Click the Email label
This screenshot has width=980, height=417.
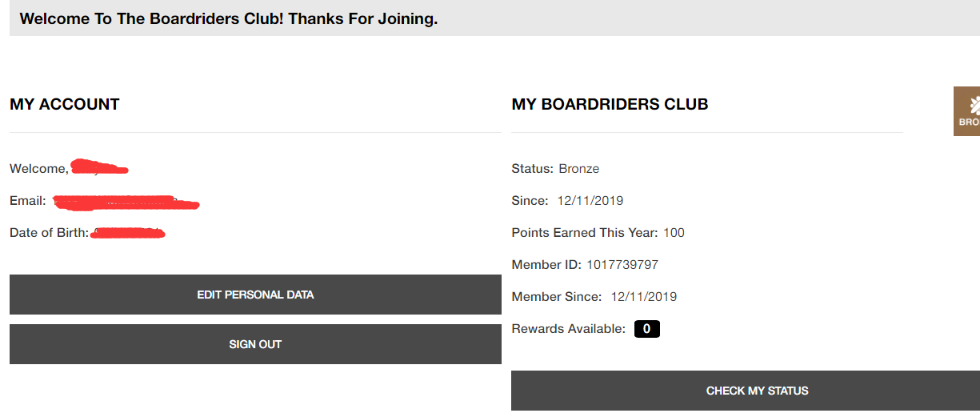tap(27, 201)
